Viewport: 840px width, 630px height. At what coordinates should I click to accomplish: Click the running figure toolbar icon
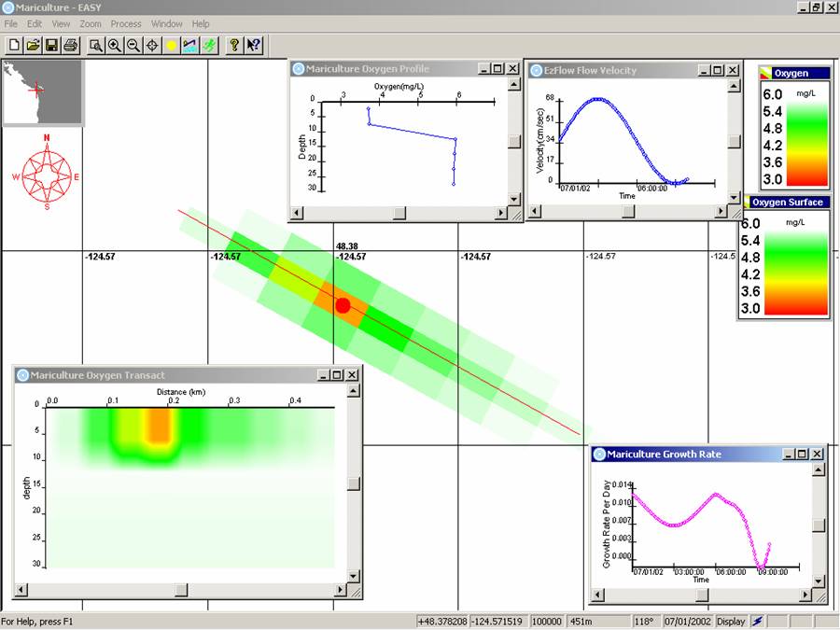point(210,45)
